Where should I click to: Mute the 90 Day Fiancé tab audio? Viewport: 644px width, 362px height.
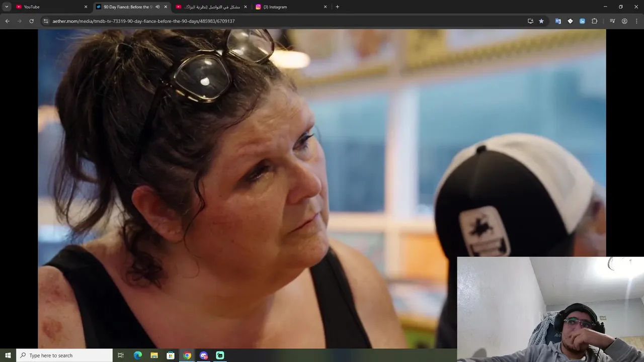tap(157, 7)
